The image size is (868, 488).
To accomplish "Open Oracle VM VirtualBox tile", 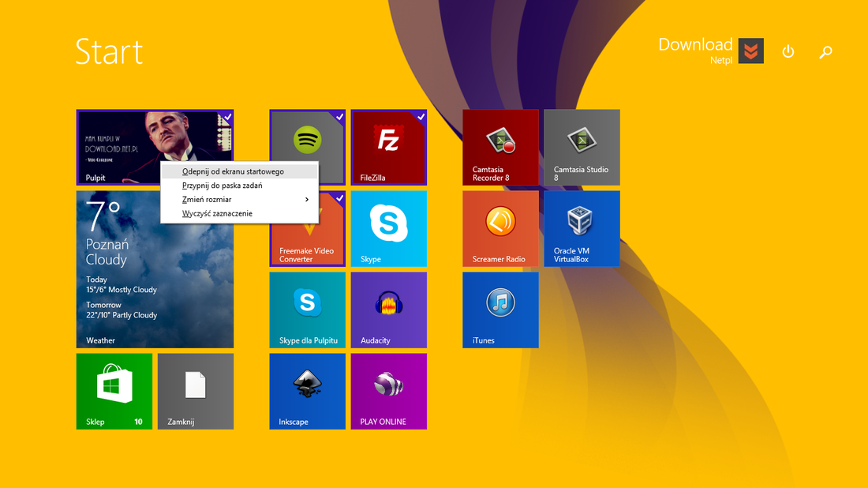I will (x=582, y=229).
